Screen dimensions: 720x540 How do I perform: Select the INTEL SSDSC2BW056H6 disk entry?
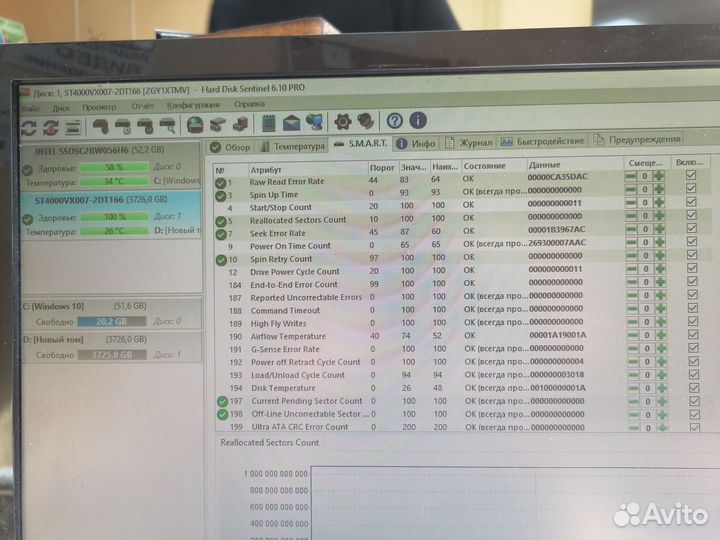111,166
